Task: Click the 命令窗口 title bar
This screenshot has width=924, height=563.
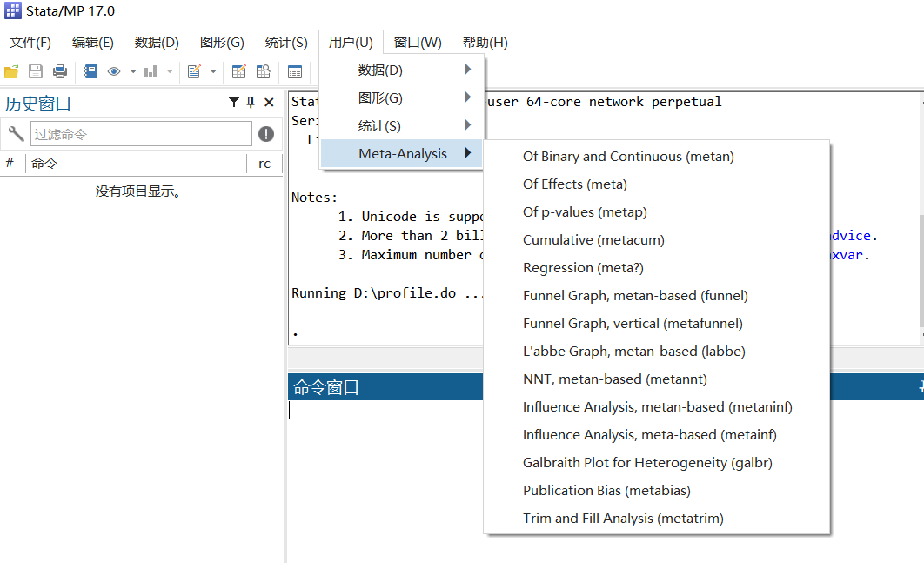Action: point(385,386)
